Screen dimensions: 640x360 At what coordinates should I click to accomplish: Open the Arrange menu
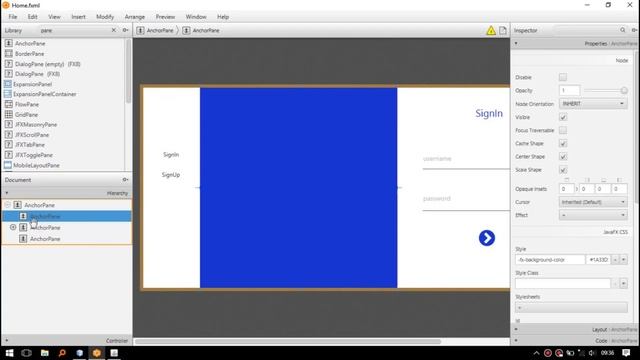click(x=135, y=17)
